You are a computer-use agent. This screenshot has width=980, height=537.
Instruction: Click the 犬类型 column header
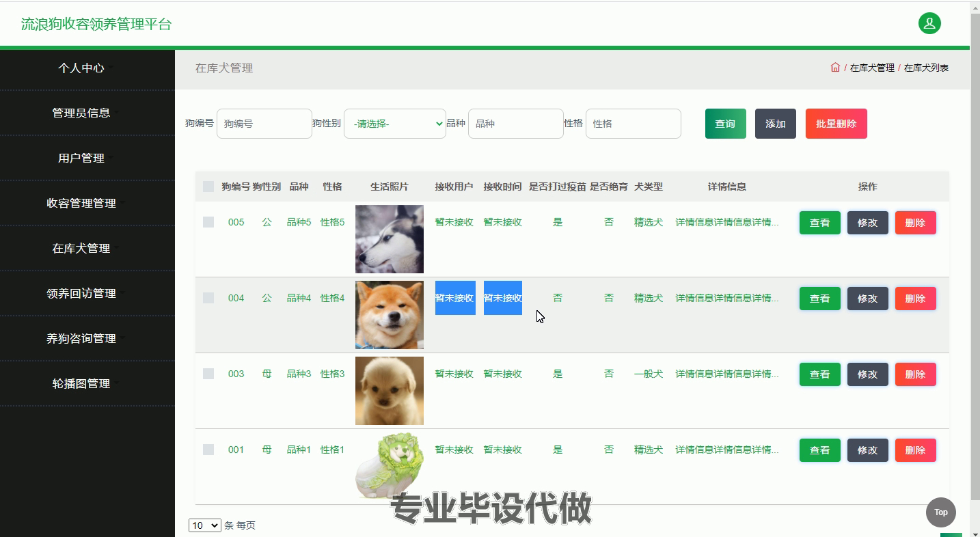[x=649, y=187]
